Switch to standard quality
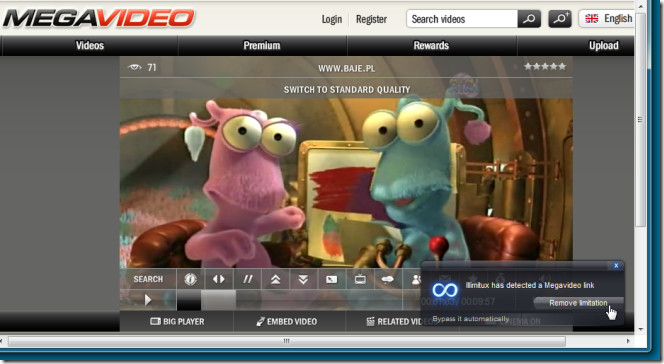 (x=347, y=90)
